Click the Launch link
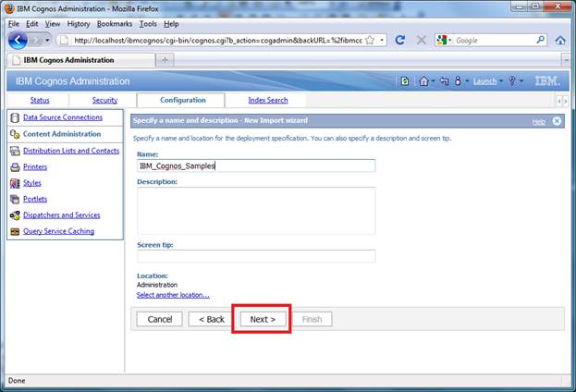 pos(484,81)
